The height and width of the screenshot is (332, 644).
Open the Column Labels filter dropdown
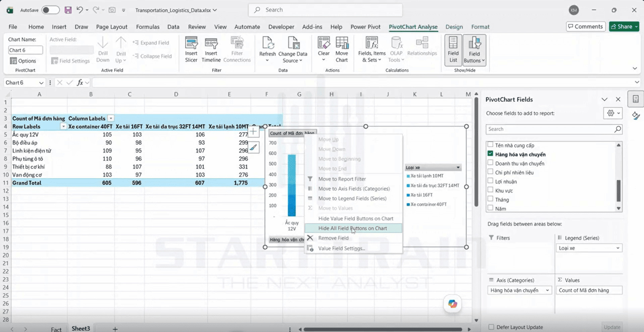111,118
